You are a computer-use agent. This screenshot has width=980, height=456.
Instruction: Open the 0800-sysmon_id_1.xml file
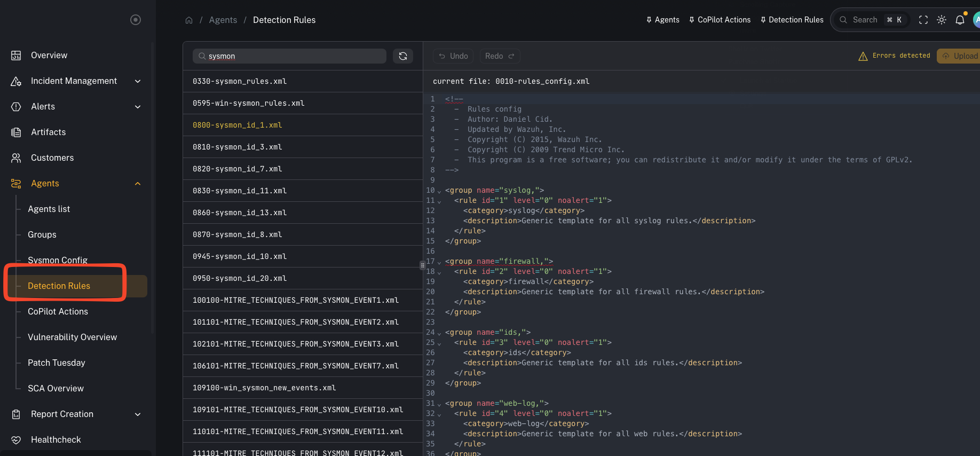point(238,125)
